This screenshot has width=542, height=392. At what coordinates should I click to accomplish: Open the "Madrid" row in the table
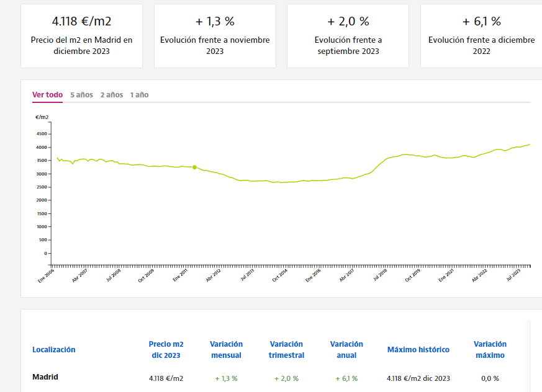point(45,377)
